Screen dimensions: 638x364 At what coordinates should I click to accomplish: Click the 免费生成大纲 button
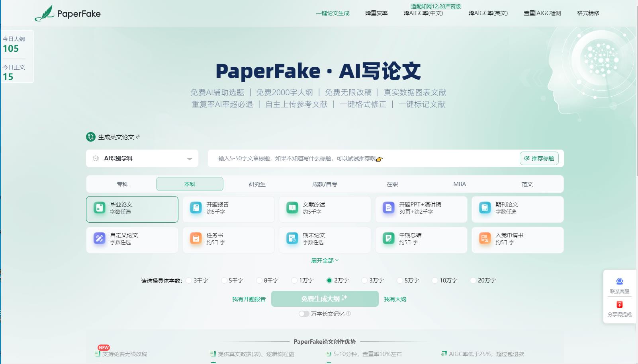coord(325,299)
